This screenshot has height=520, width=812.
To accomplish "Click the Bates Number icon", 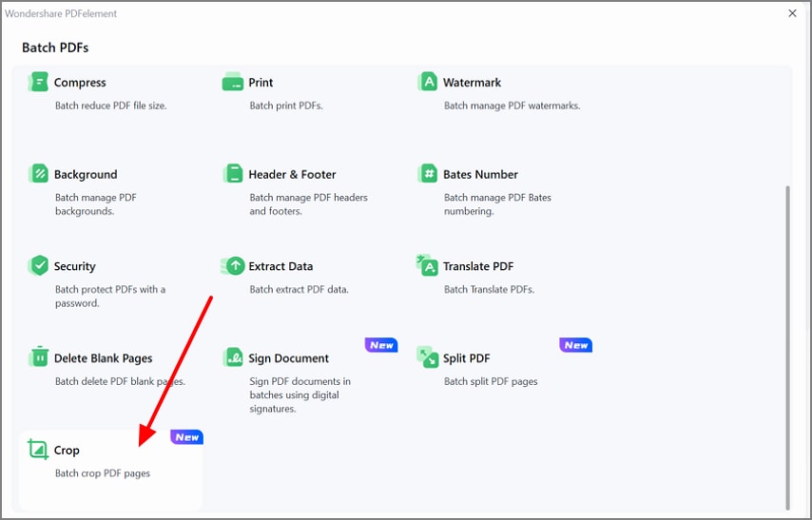I will click(x=428, y=174).
